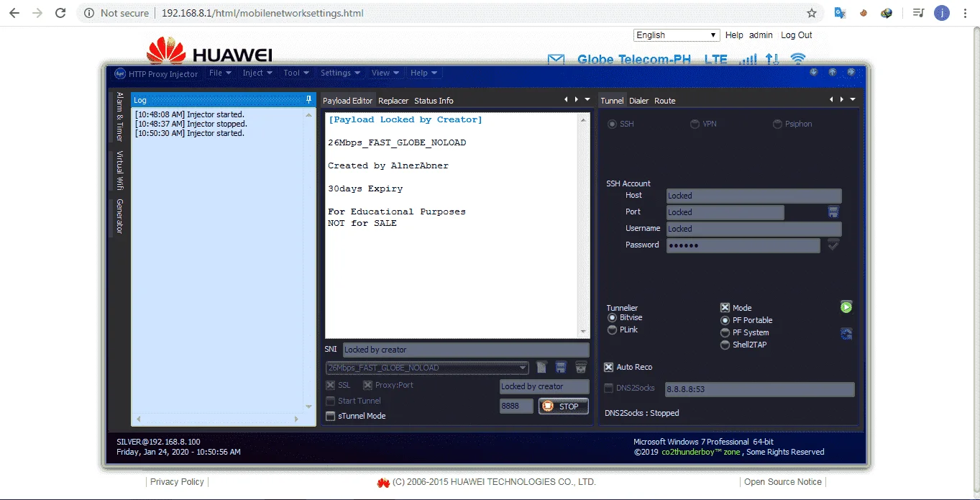Select the SSH radio button
This screenshot has width=980, height=500.
click(613, 124)
